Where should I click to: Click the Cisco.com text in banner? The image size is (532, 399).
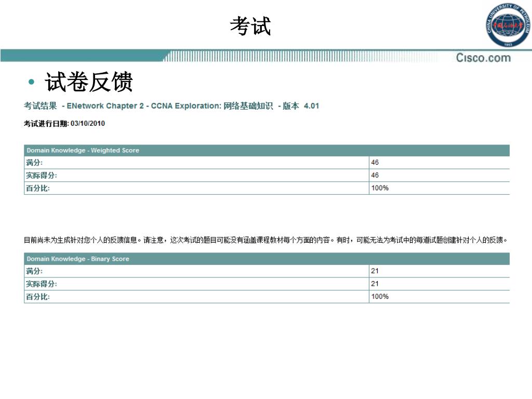[483, 58]
